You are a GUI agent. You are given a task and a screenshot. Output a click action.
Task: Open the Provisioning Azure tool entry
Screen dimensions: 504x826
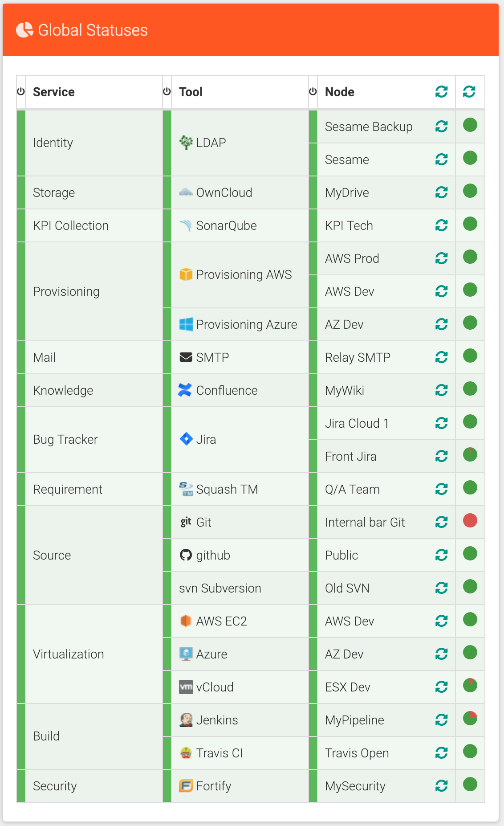point(238,324)
